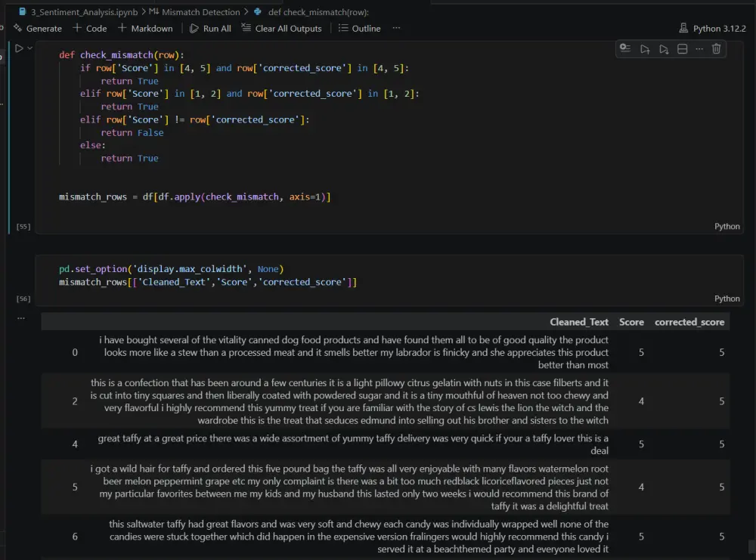Click the else: line in the code
The height and width of the screenshot is (560, 756).
click(x=92, y=145)
